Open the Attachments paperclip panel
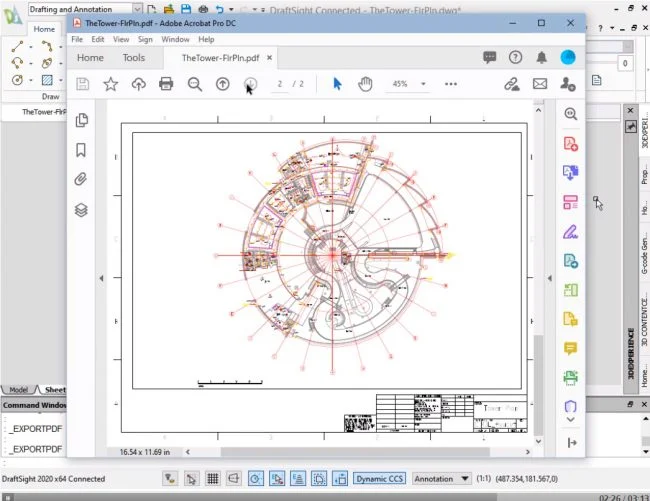 point(81,180)
